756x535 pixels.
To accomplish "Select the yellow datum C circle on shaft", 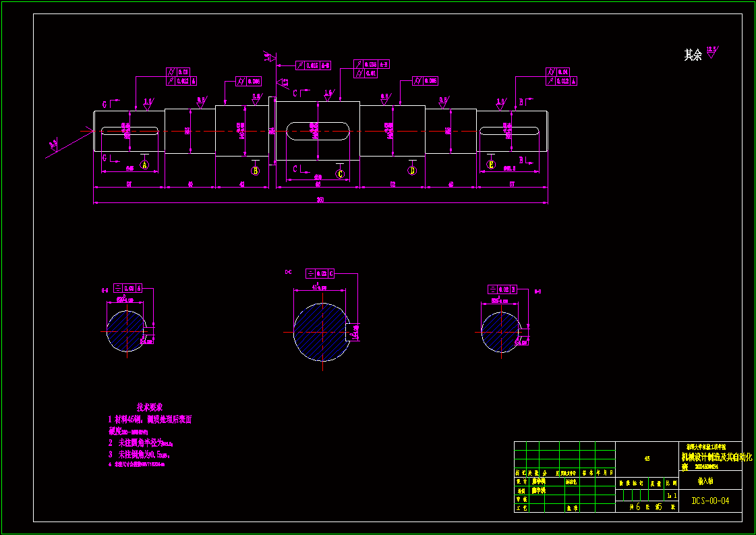I will click(x=341, y=173).
